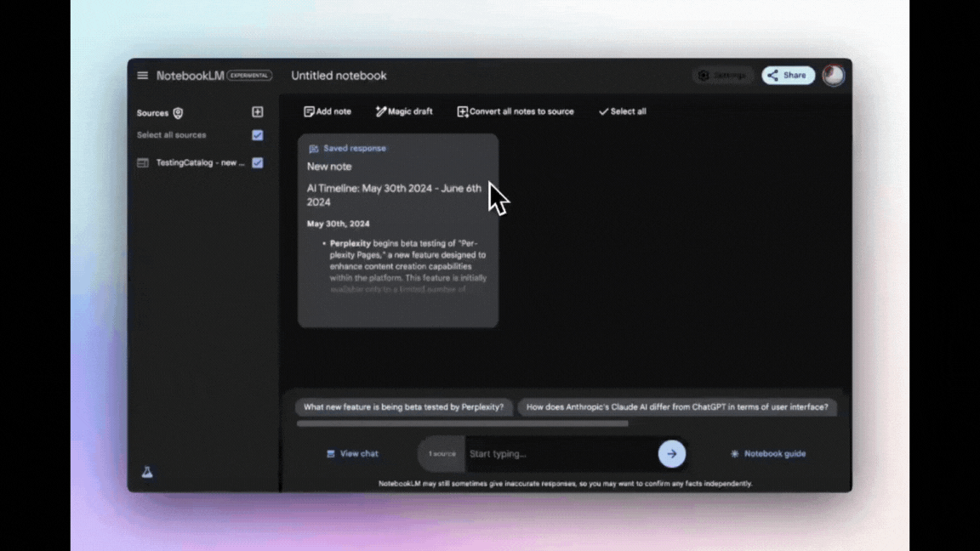The height and width of the screenshot is (551, 980).
Task: Select the Anthropic Claude vs ChatGPT suggested question
Action: click(677, 407)
